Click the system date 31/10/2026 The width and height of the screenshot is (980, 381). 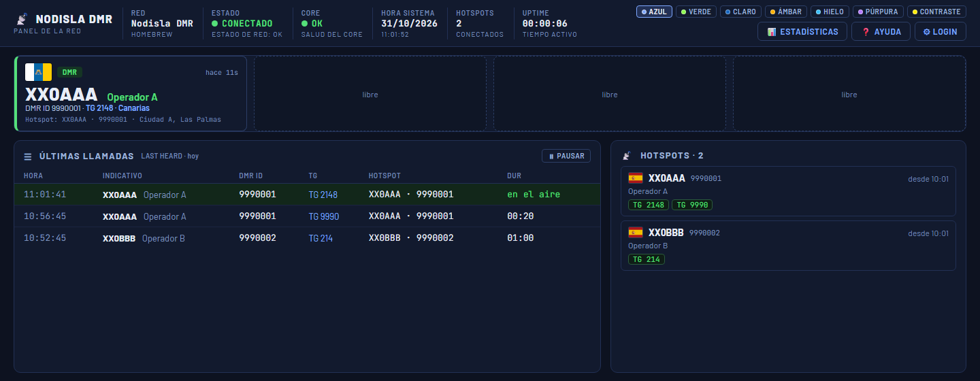click(x=410, y=24)
